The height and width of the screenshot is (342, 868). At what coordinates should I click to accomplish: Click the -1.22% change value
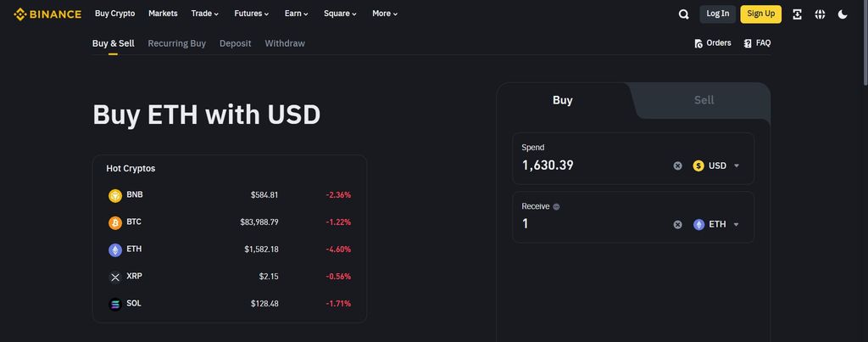pyautogui.click(x=338, y=222)
